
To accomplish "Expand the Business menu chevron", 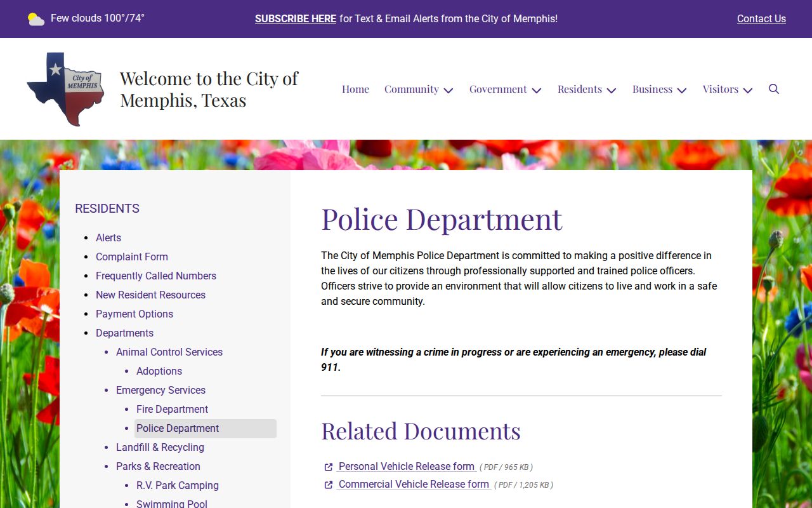I will [x=682, y=90].
